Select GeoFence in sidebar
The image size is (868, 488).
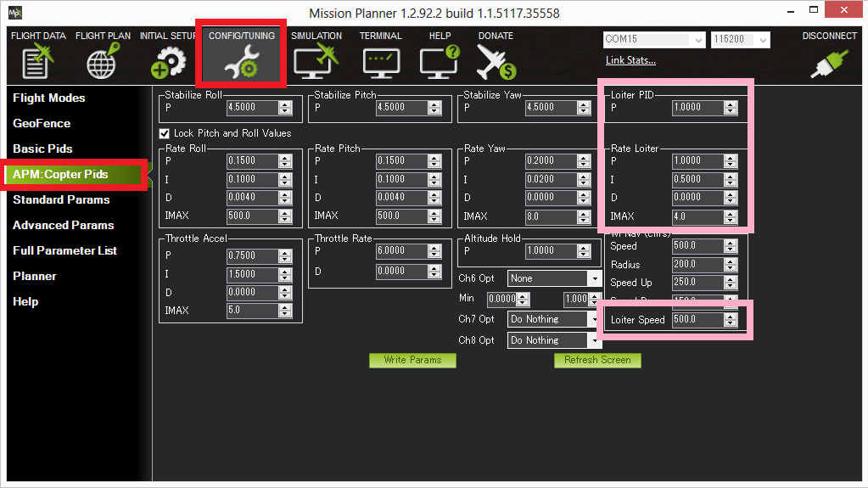42,124
